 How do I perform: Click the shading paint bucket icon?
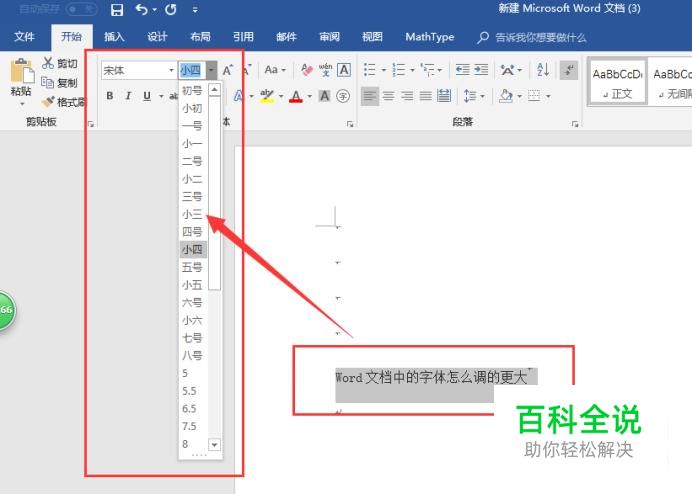506,96
